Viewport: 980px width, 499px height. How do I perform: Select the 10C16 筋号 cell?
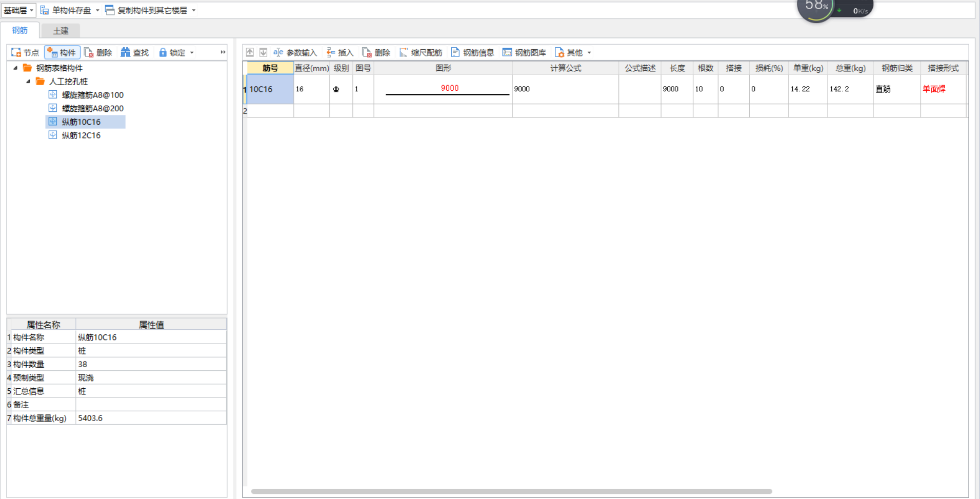click(270, 89)
